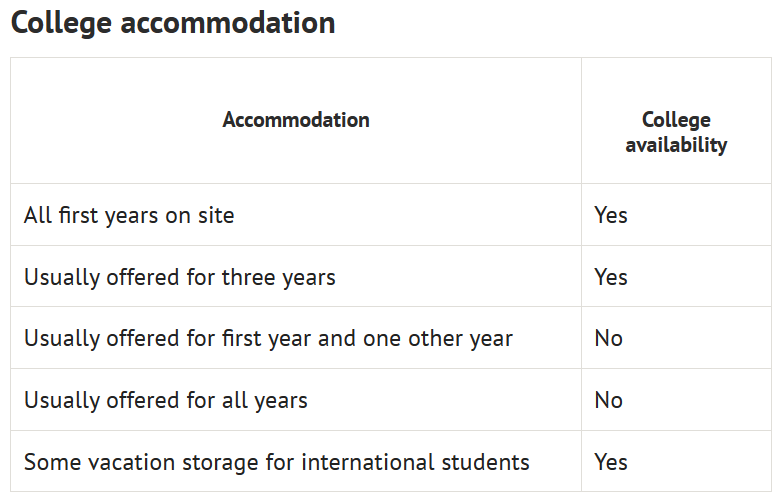Select Usually offered for all years cell
The width and height of the screenshot is (781, 504).
click(x=296, y=400)
